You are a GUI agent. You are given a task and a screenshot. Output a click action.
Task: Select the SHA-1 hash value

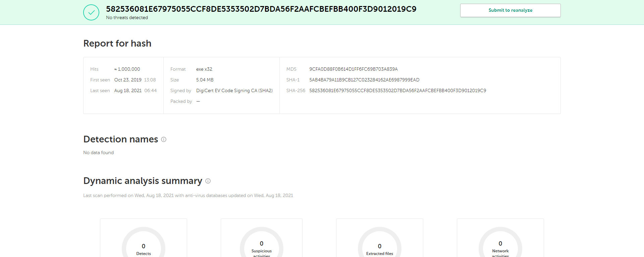click(x=364, y=80)
